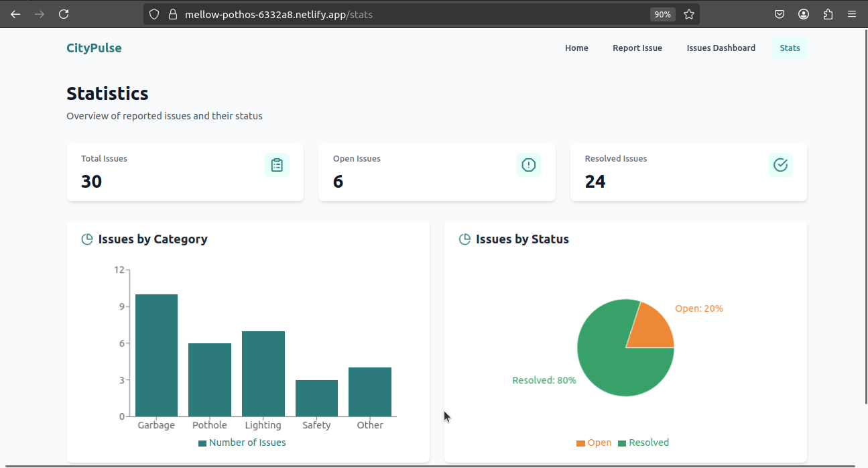Open the browser extensions puzzle icon

point(828,14)
